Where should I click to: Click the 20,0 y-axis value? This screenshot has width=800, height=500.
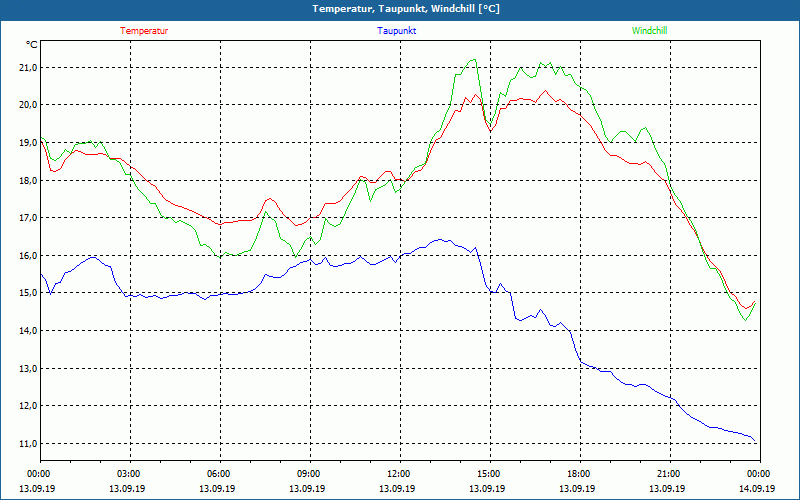click(x=29, y=105)
